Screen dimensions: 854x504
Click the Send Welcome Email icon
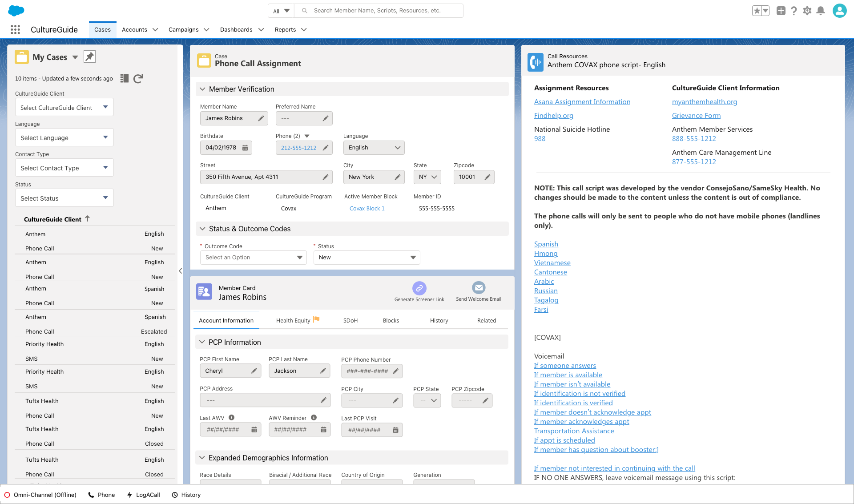(479, 288)
